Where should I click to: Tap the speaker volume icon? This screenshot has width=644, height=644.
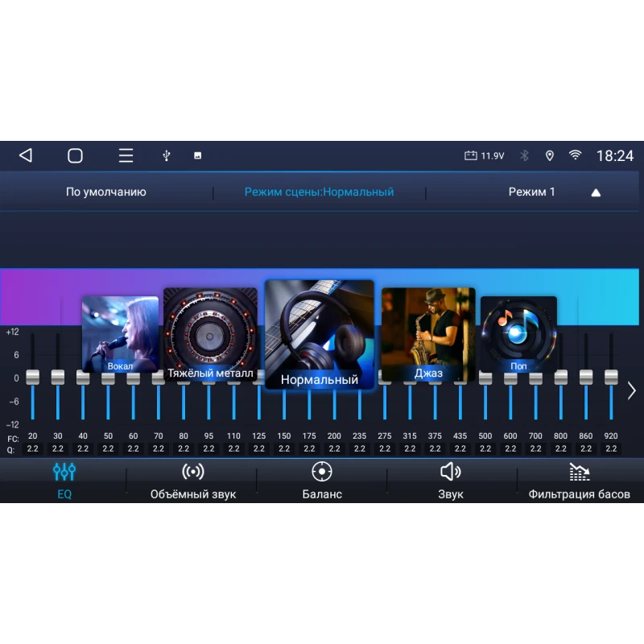[451, 472]
